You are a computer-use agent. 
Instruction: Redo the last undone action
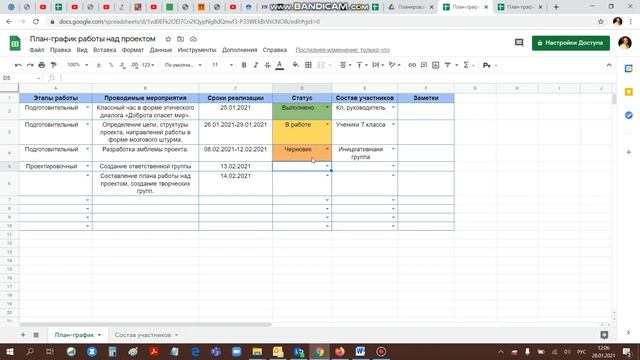click(x=30, y=65)
